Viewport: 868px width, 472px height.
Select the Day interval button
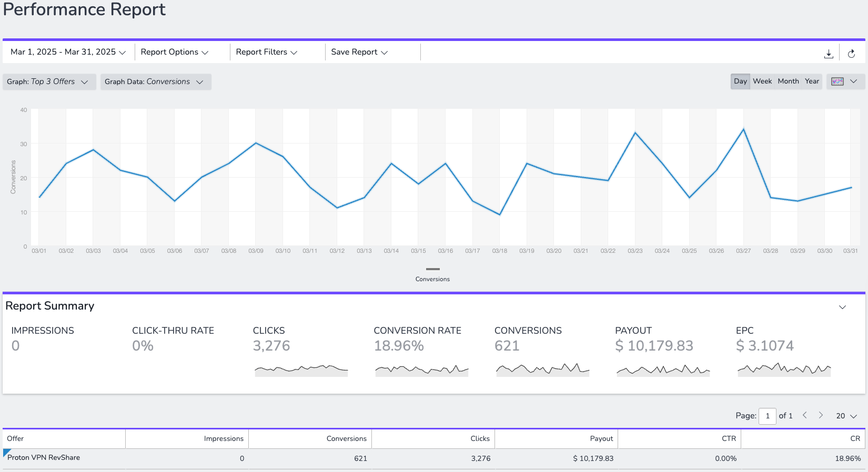740,81
